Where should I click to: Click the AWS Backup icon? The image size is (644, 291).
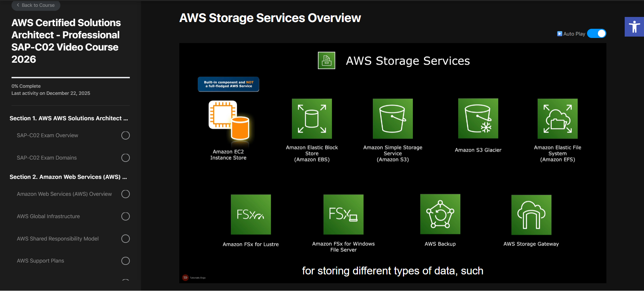pos(440,214)
